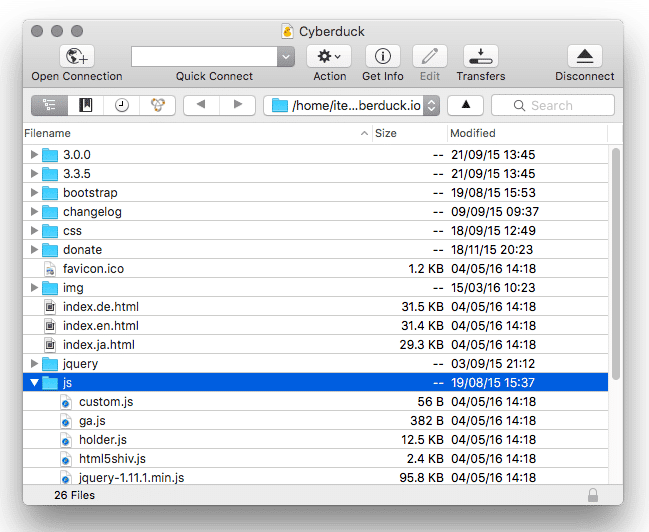Expand the jquery folder
The image size is (649, 532).
point(34,363)
